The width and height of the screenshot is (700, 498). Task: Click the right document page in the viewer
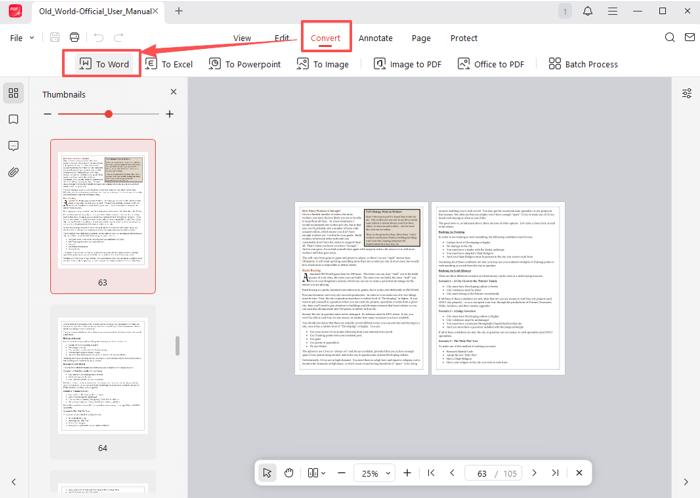coord(498,288)
